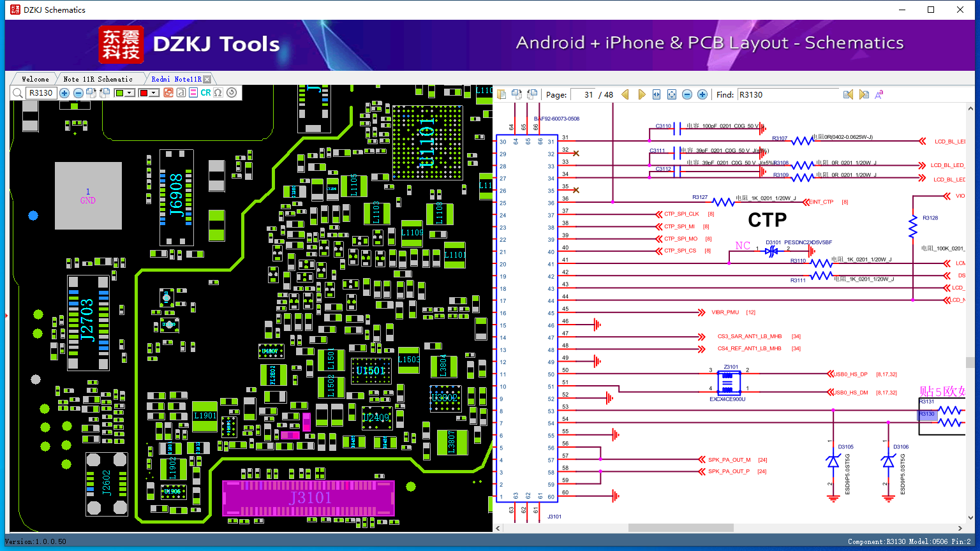Click the red color swatch
The width and height of the screenshot is (980, 551).
144,93
